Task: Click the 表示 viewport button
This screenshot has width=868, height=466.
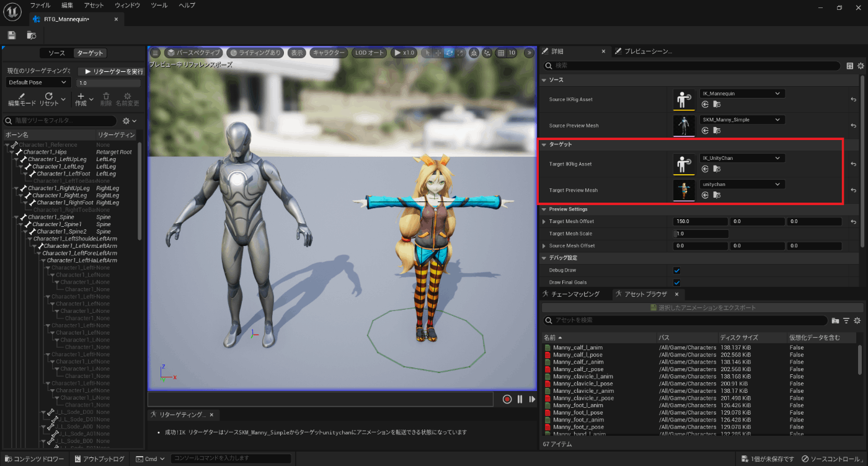Action: 298,53
